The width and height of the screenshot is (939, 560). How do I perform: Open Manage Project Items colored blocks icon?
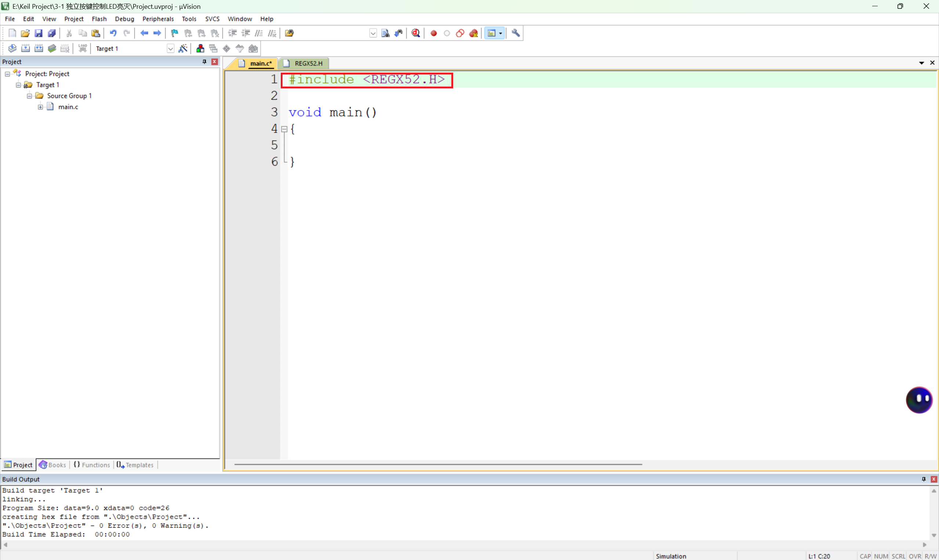(x=200, y=48)
